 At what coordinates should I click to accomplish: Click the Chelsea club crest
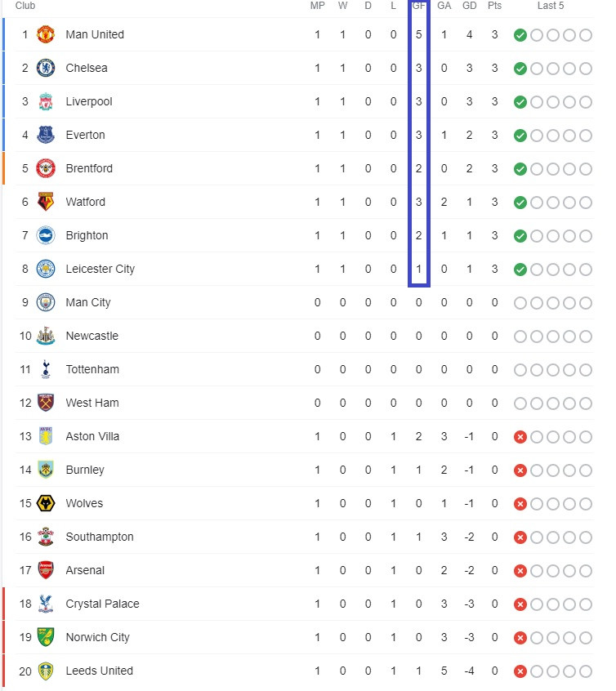46,68
